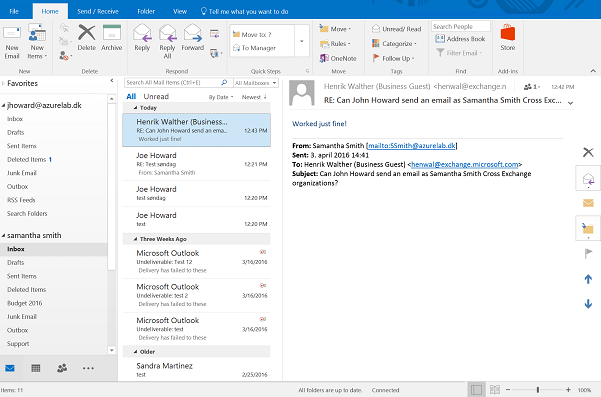The height and width of the screenshot is (397, 601).
Task: Click the Reply button in ribbon
Action: (142, 38)
